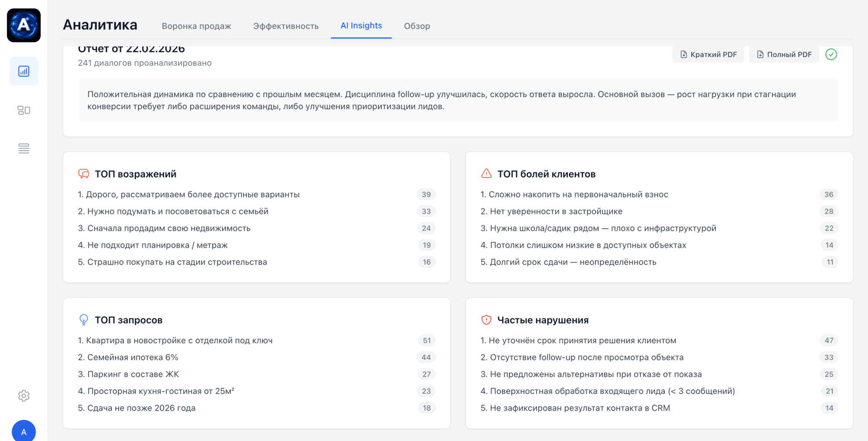Open the Эффективность tab
The height and width of the screenshot is (441, 868).
[286, 26]
